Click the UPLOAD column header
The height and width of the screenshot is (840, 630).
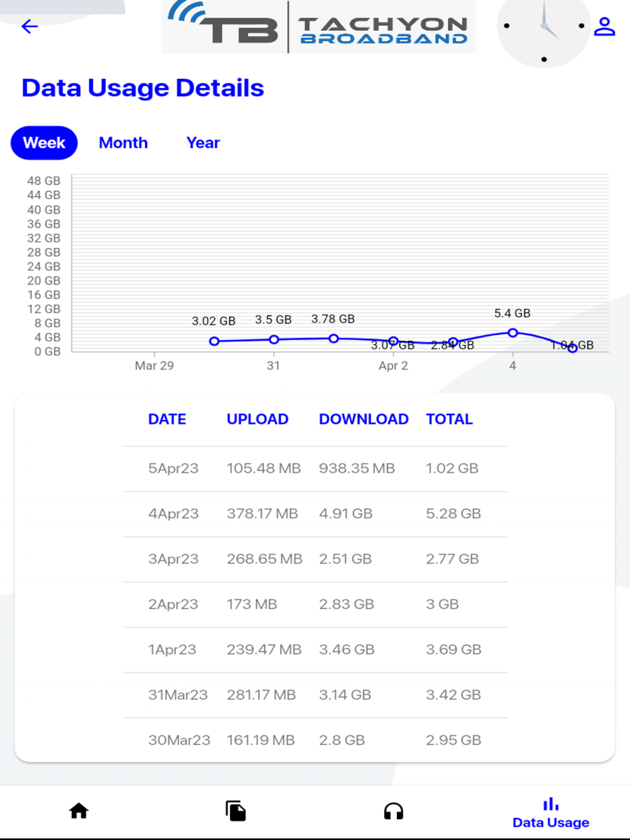258,419
